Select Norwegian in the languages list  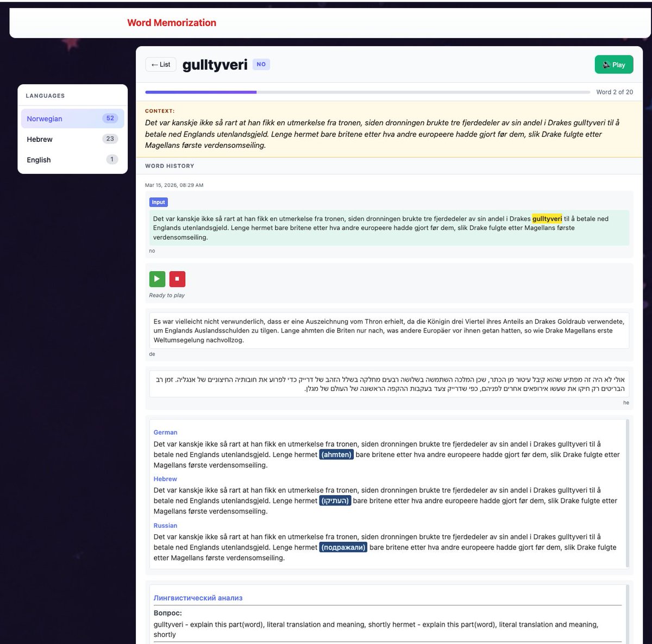73,118
